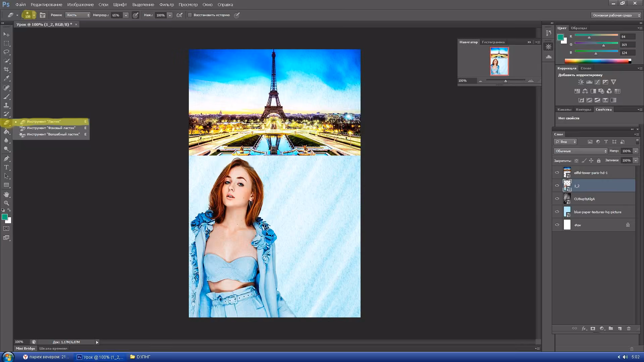644x362 pixels.
Task: Click the R channel slider
Action: [x=596, y=36]
